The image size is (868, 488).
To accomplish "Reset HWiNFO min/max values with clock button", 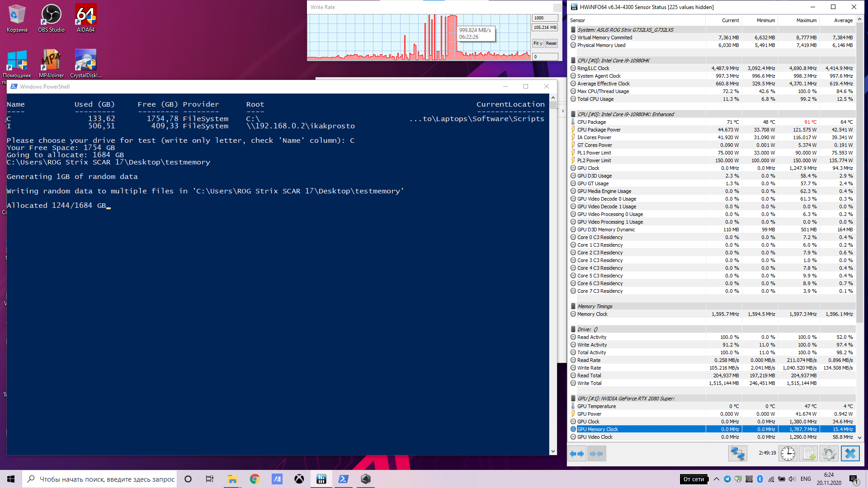I will (x=788, y=454).
